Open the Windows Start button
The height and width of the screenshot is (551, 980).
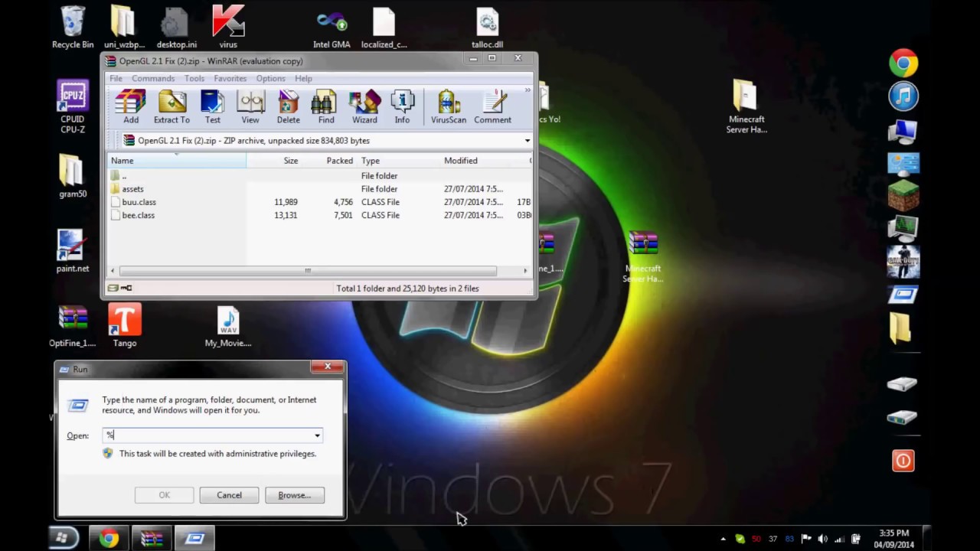coord(64,539)
